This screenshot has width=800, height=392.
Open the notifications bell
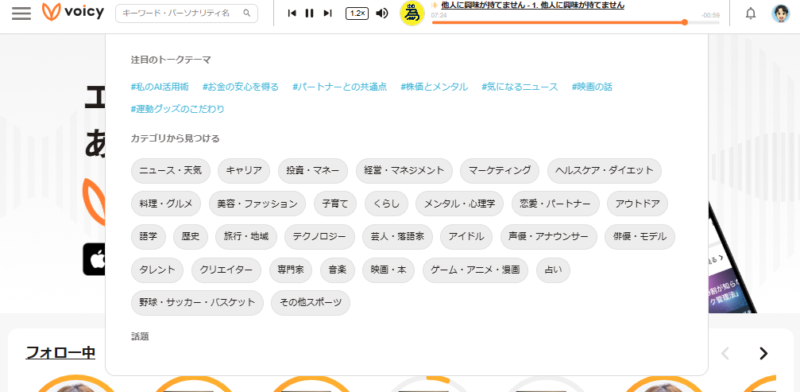point(751,13)
